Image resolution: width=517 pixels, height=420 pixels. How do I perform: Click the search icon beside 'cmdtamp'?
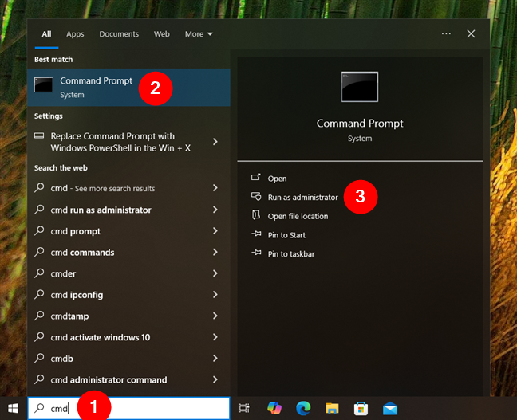click(39, 316)
